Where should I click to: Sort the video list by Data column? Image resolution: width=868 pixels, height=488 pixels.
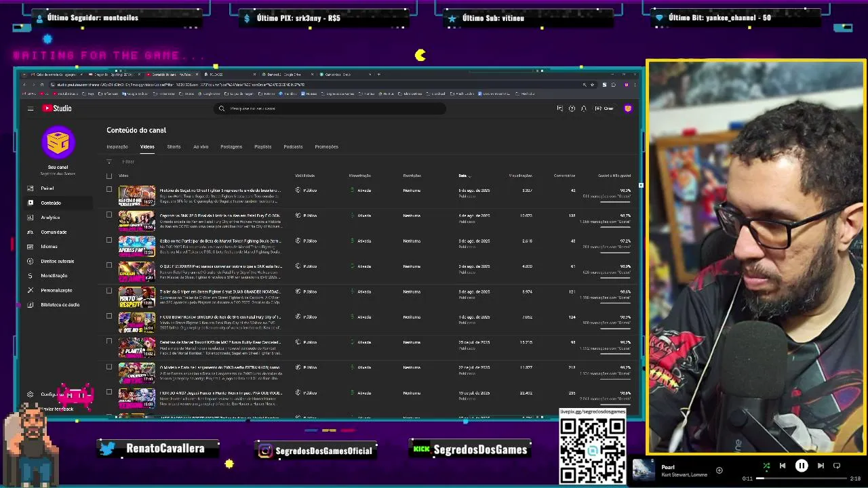tap(464, 176)
